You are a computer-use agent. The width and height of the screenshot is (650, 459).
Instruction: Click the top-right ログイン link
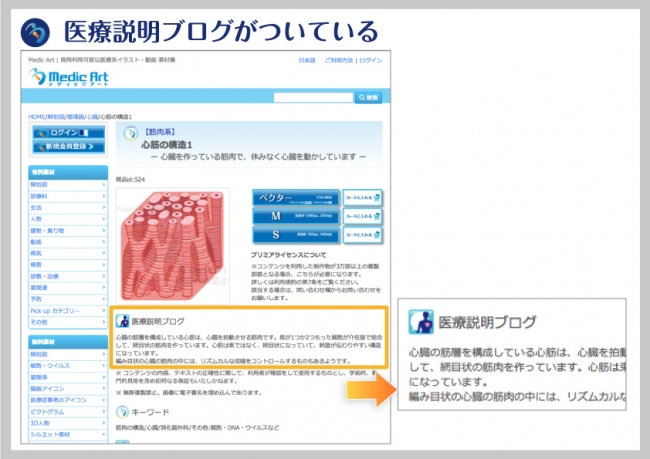[x=371, y=61]
